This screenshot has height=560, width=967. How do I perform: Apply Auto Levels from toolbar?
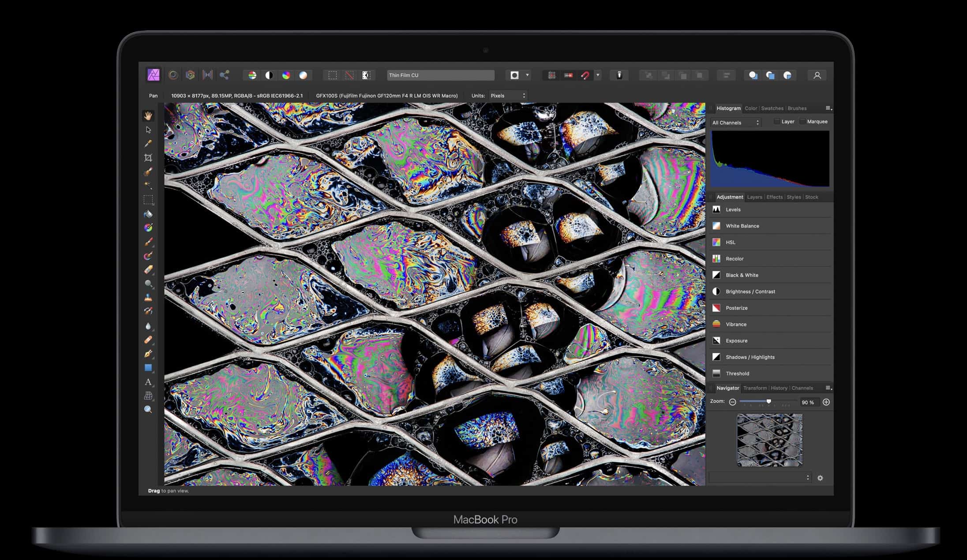tap(252, 75)
